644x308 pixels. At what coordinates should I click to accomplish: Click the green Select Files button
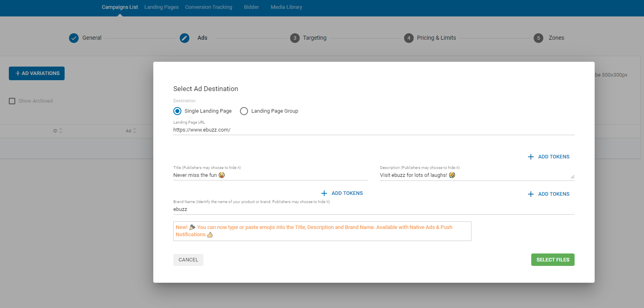[x=553, y=260]
